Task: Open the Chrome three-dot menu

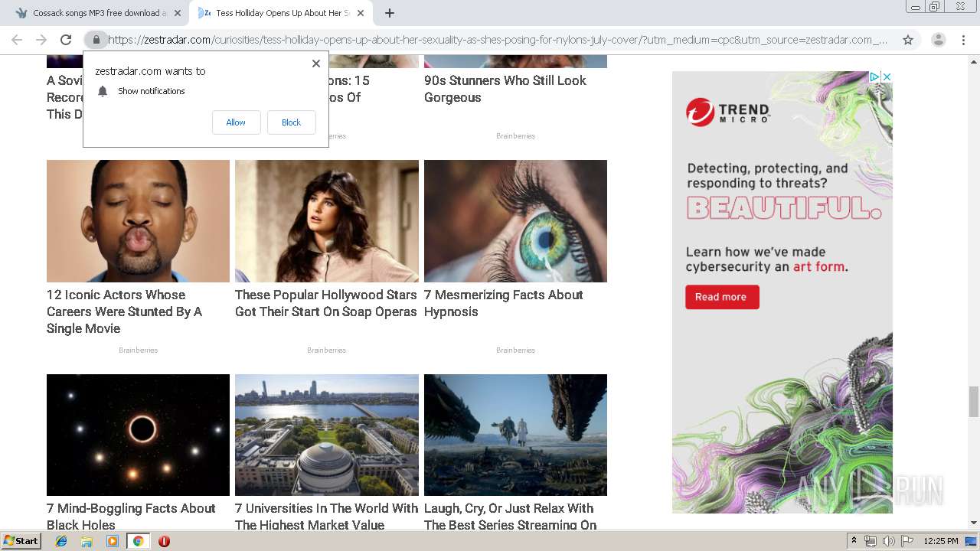Action: pyautogui.click(x=963, y=40)
